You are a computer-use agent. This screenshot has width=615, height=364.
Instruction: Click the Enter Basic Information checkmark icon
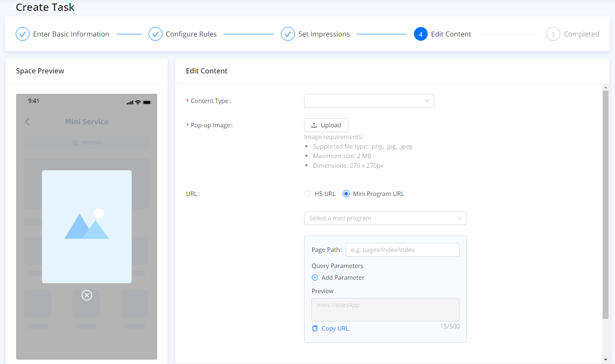[23, 34]
